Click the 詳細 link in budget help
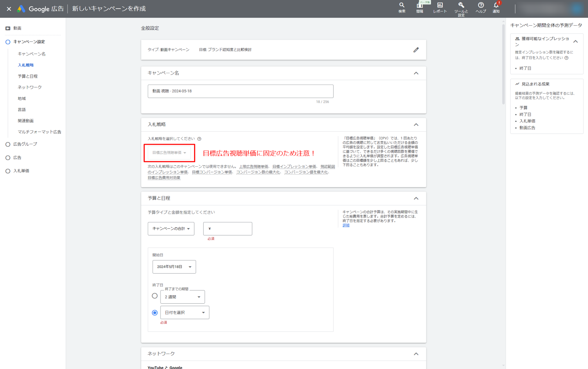This screenshot has height=369, width=588. (x=346, y=225)
